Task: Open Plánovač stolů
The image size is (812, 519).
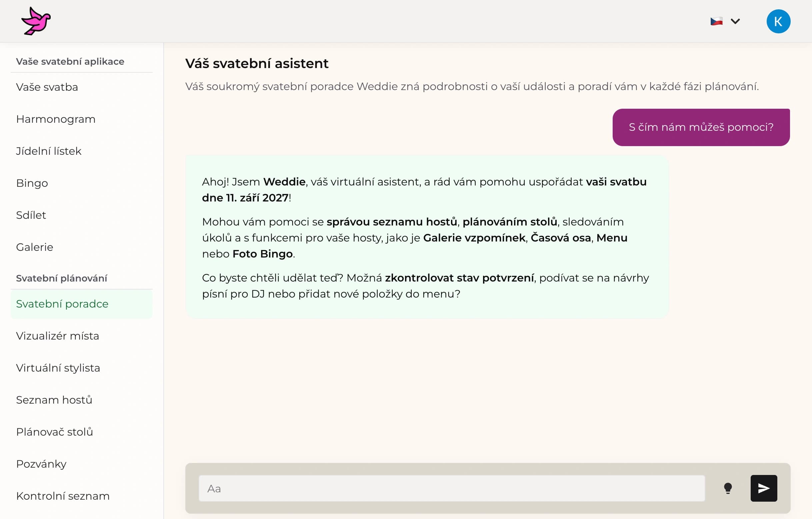Action: (55, 432)
